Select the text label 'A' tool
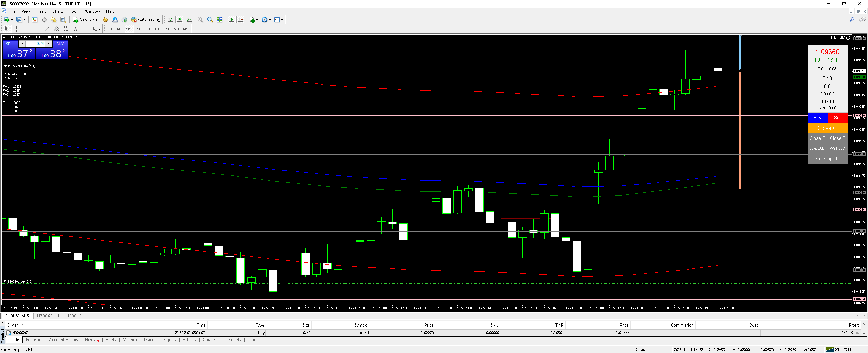 coord(75,29)
